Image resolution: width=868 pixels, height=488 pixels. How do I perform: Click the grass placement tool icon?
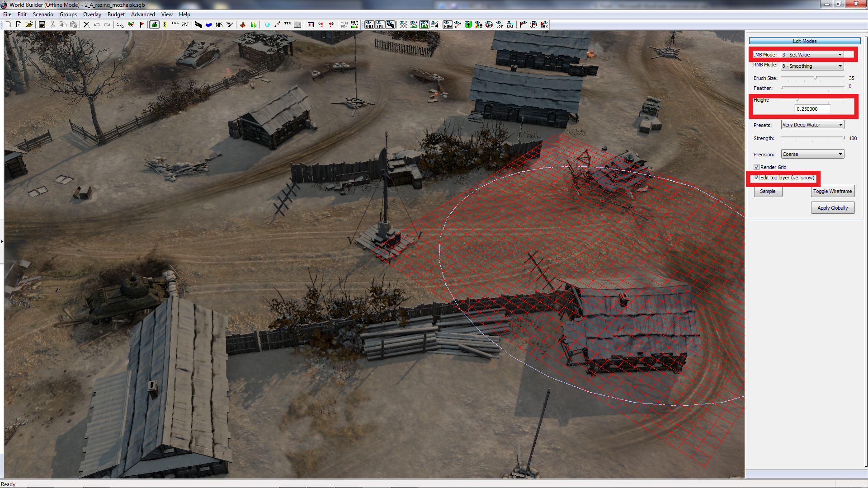click(254, 24)
